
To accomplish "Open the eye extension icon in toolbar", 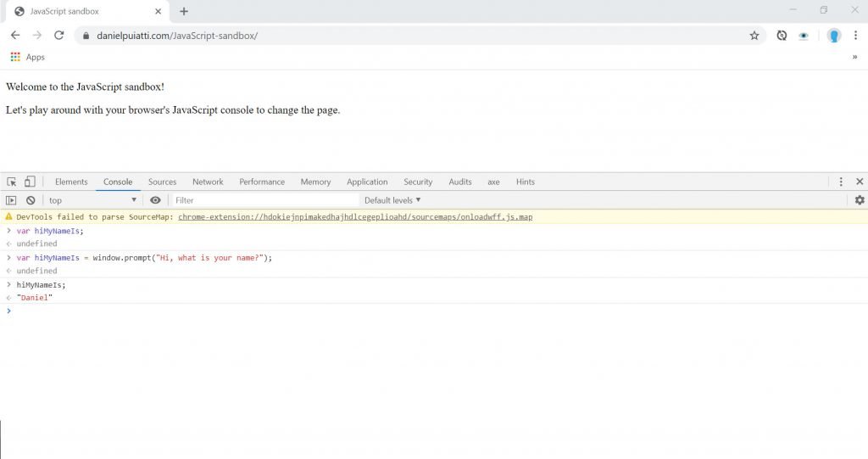I will (x=804, y=36).
